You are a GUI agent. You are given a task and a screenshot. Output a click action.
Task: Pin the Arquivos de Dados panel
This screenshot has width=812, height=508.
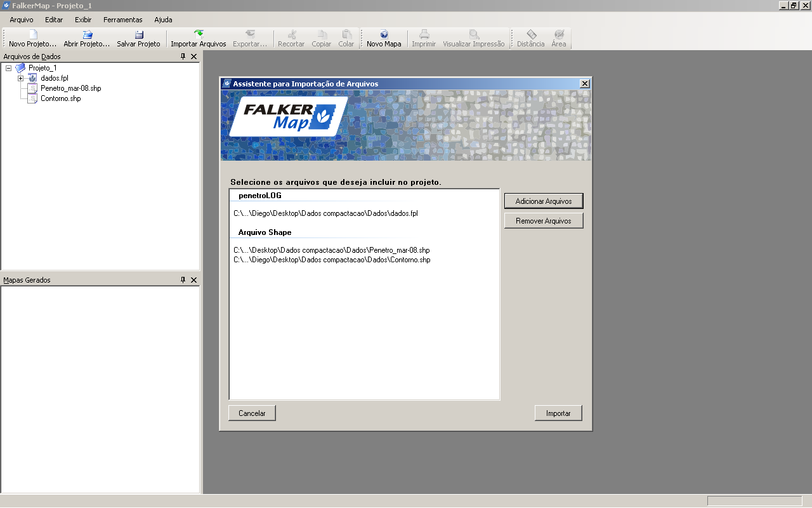183,57
